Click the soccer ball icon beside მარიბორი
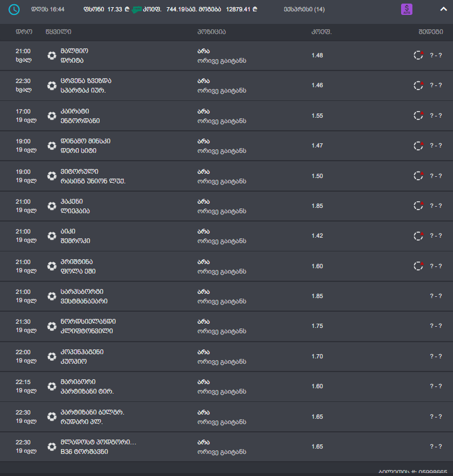The height and width of the screenshot is (476, 453). [x=51, y=386]
